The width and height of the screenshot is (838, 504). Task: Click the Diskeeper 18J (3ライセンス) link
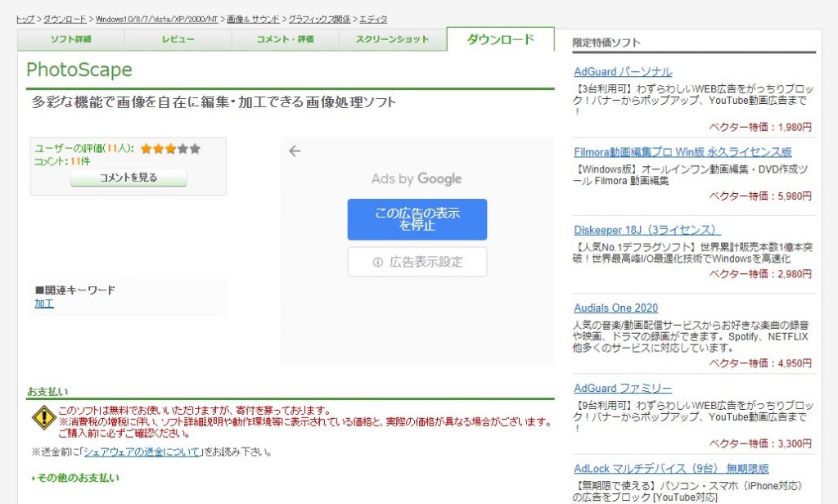click(647, 230)
